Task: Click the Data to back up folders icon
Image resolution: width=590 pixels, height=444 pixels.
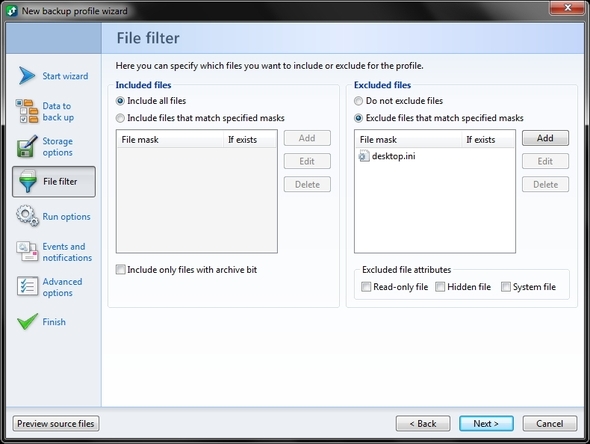Action: [27, 111]
